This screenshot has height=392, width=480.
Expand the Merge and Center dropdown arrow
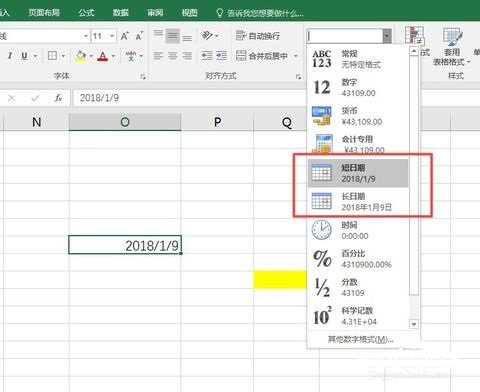(295, 56)
